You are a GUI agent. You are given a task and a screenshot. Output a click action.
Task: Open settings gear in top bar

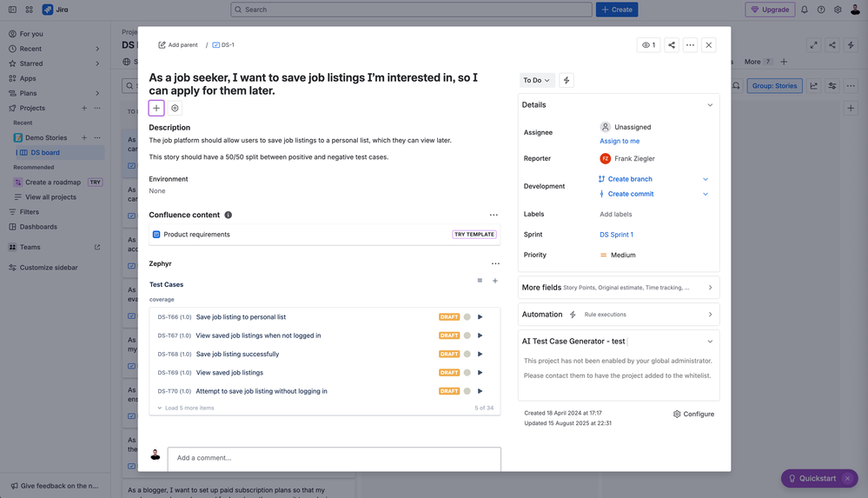pos(838,10)
